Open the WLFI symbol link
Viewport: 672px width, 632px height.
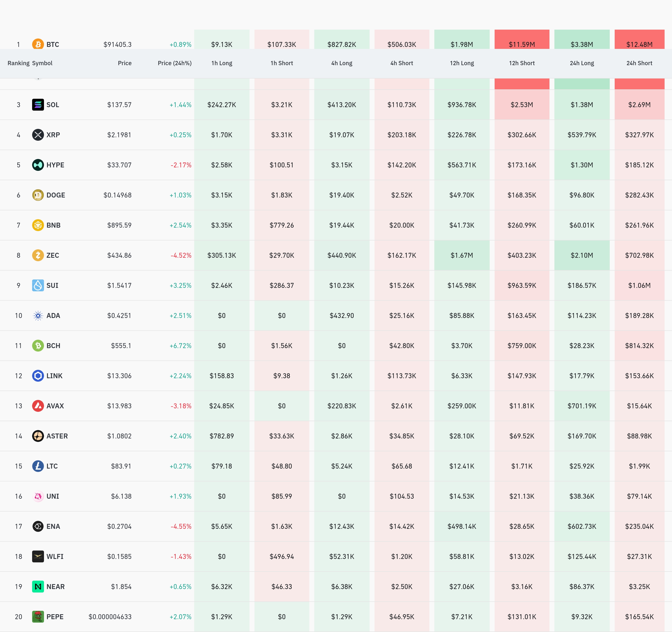pos(55,556)
